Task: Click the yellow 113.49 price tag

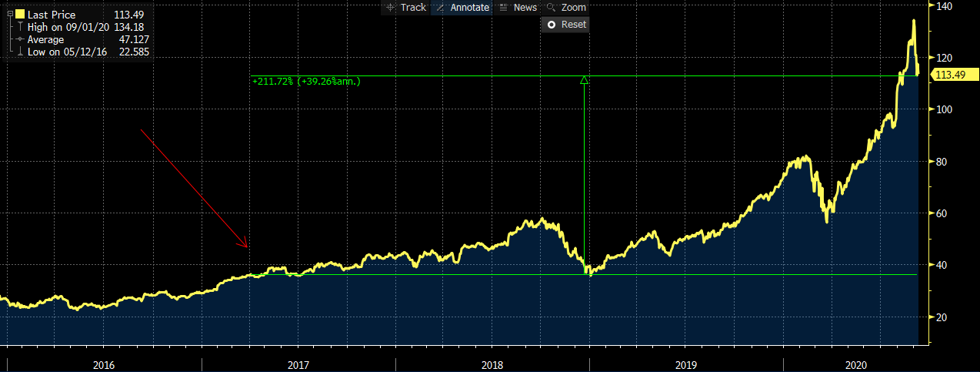Action: (954, 75)
